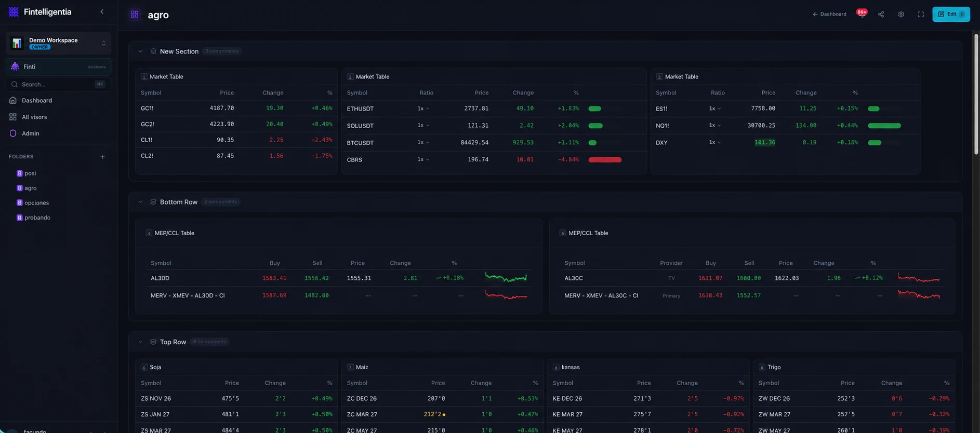The image size is (980, 433).
Task: Go back via the Dashboard link in the header
Action: (x=829, y=15)
